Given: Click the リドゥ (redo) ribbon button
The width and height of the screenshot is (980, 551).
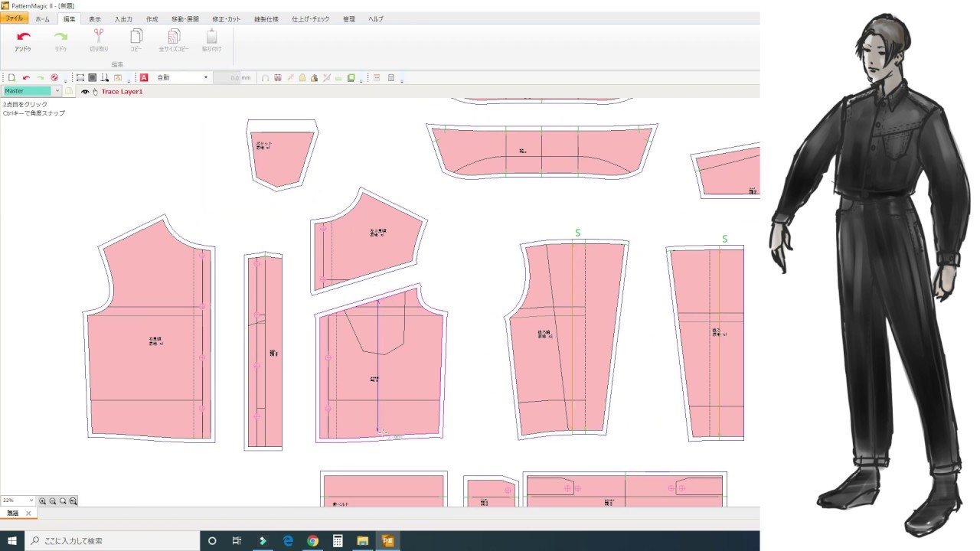Looking at the screenshot, I should coord(60,41).
